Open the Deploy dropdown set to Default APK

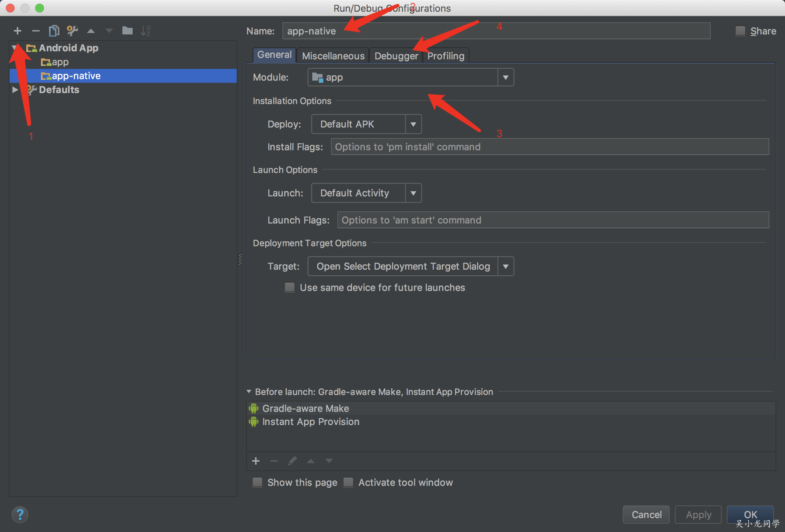click(x=366, y=124)
